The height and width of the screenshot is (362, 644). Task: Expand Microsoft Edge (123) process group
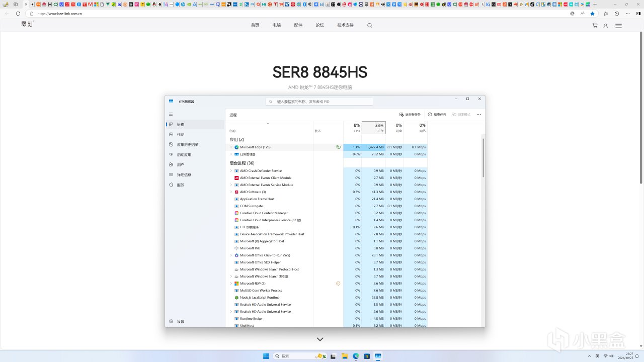tap(231, 147)
